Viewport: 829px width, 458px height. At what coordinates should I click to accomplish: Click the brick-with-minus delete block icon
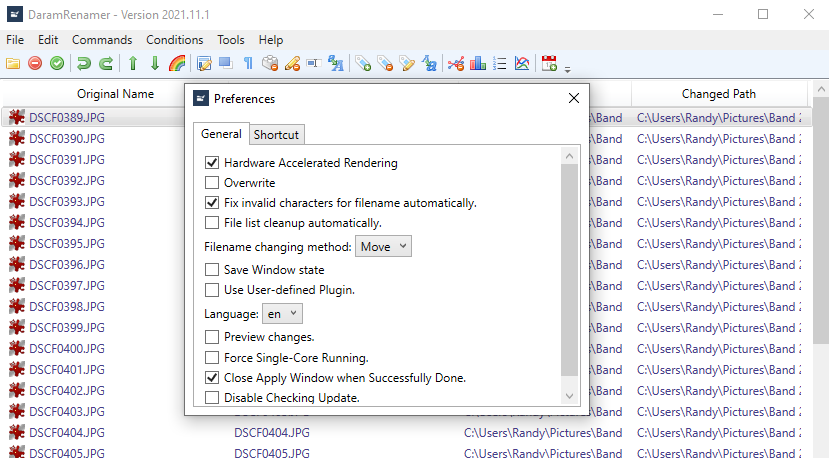(x=270, y=64)
